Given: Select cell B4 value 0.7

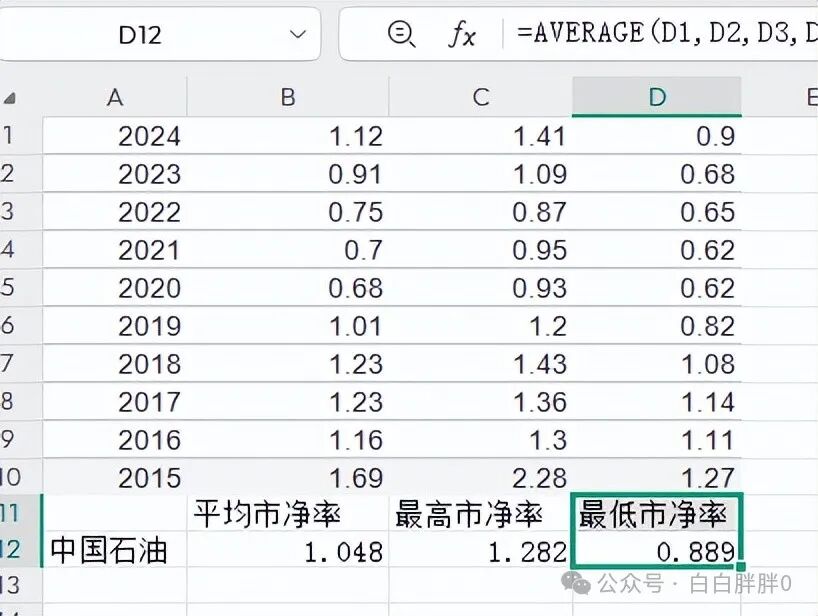Looking at the screenshot, I should (x=288, y=250).
